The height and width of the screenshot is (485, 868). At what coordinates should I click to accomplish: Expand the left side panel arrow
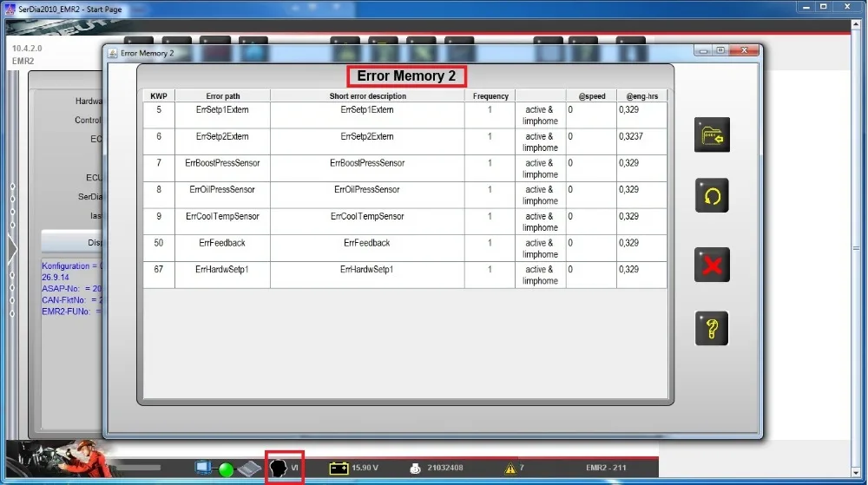coord(12,248)
